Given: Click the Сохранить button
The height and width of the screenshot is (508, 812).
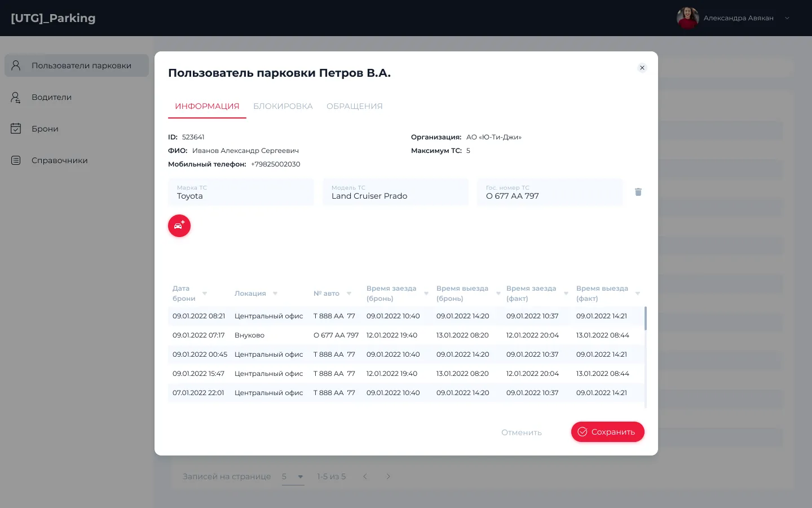Looking at the screenshot, I should 607,432.
